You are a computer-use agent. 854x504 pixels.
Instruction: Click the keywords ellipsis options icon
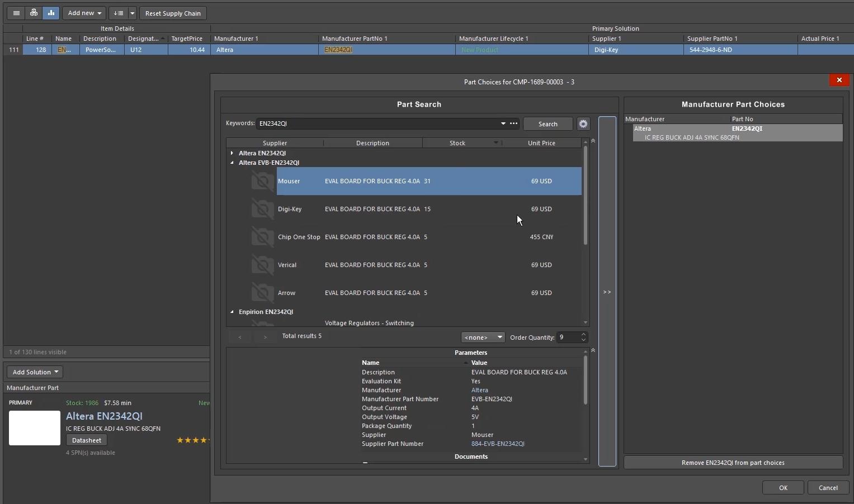click(513, 123)
